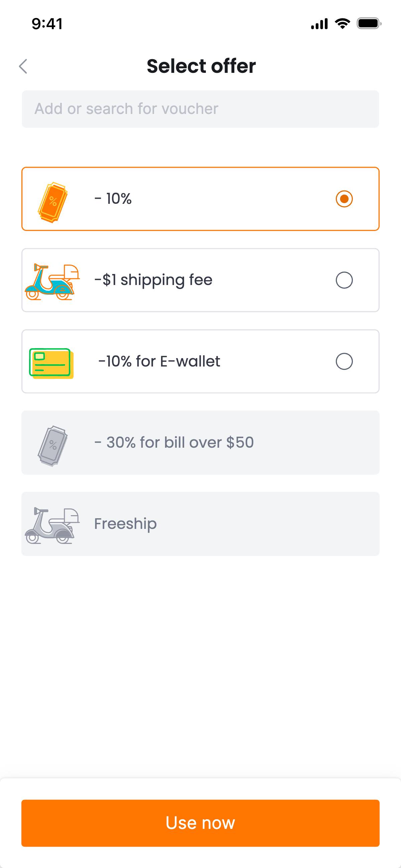Choose the -10% for E-wallet offer label
The height and width of the screenshot is (868, 401).
point(159,361)
